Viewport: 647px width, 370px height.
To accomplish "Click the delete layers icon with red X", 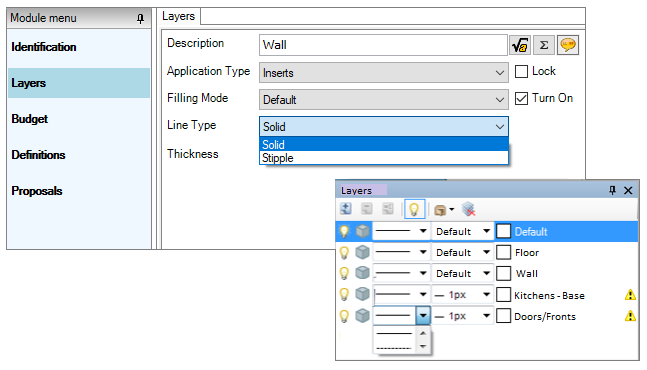I will click(x=468, y=210).
